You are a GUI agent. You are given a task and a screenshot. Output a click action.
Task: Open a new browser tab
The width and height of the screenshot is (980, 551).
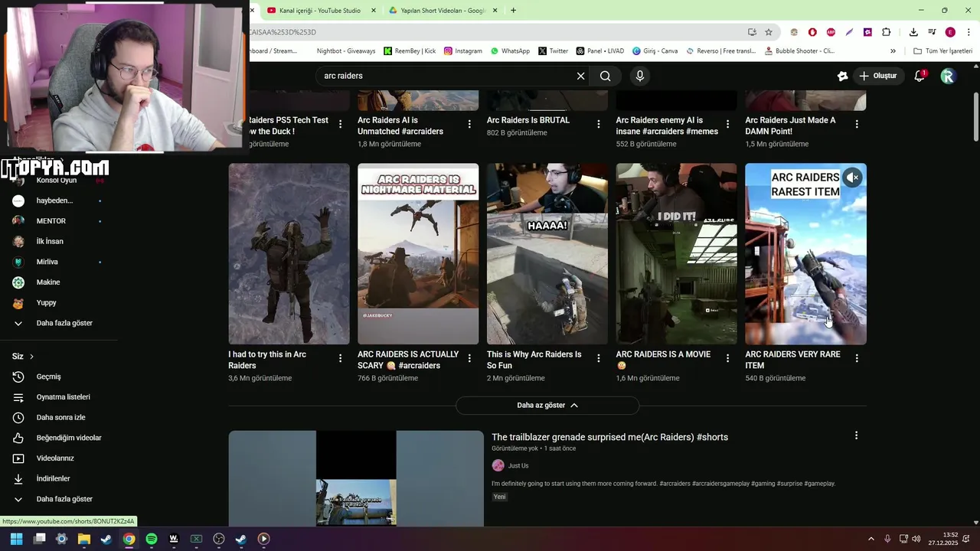(513, 11)
